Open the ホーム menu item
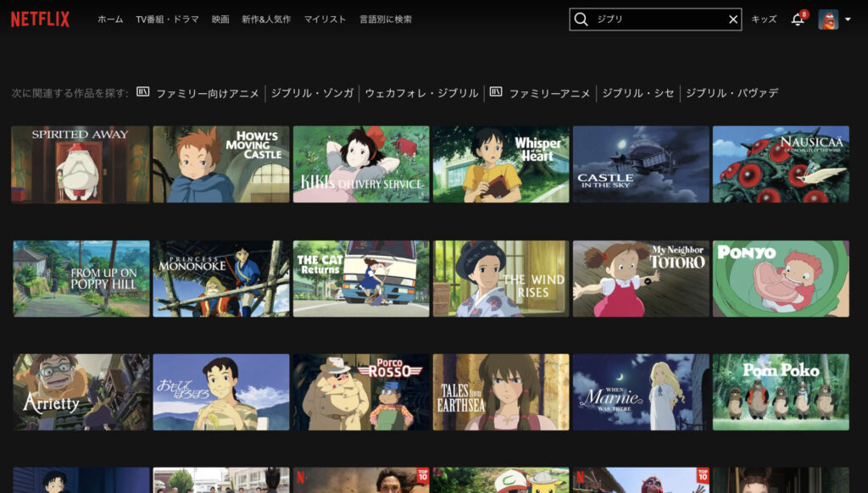 [x=110, y=19]
